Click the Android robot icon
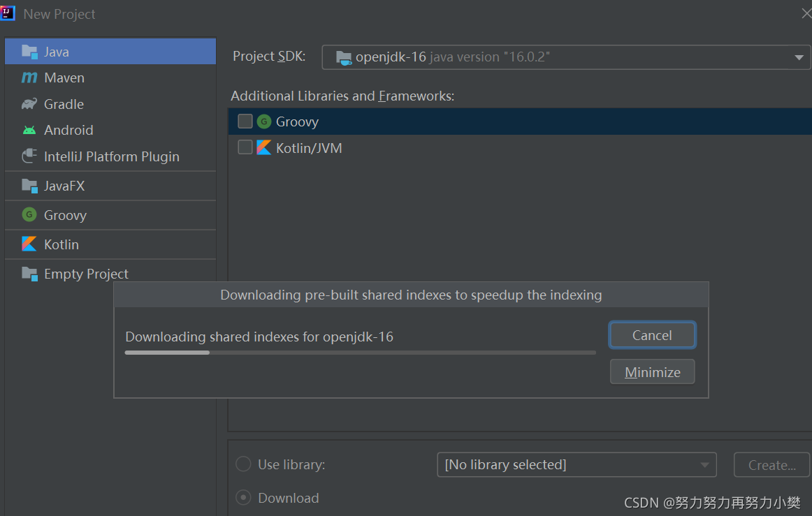 point(29,130)
